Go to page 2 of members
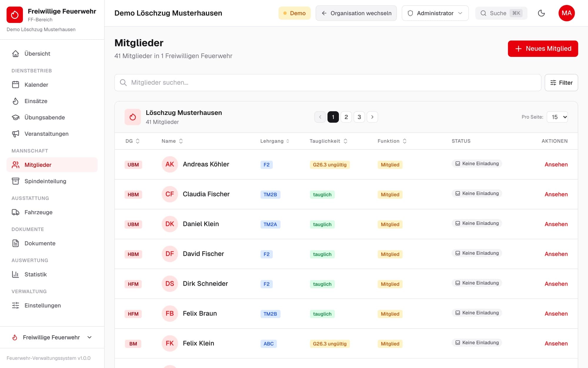Viewport: 588px width, 368px height. click(x=346, y=117)
